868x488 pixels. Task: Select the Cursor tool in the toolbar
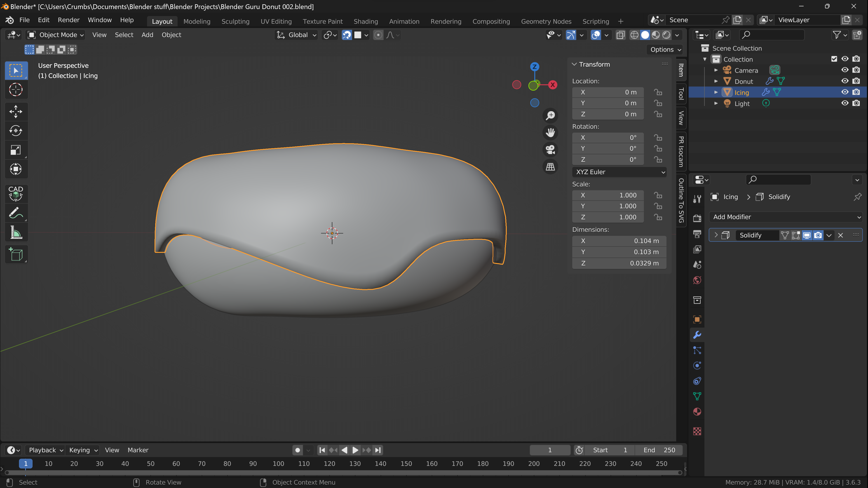[16, 90]
